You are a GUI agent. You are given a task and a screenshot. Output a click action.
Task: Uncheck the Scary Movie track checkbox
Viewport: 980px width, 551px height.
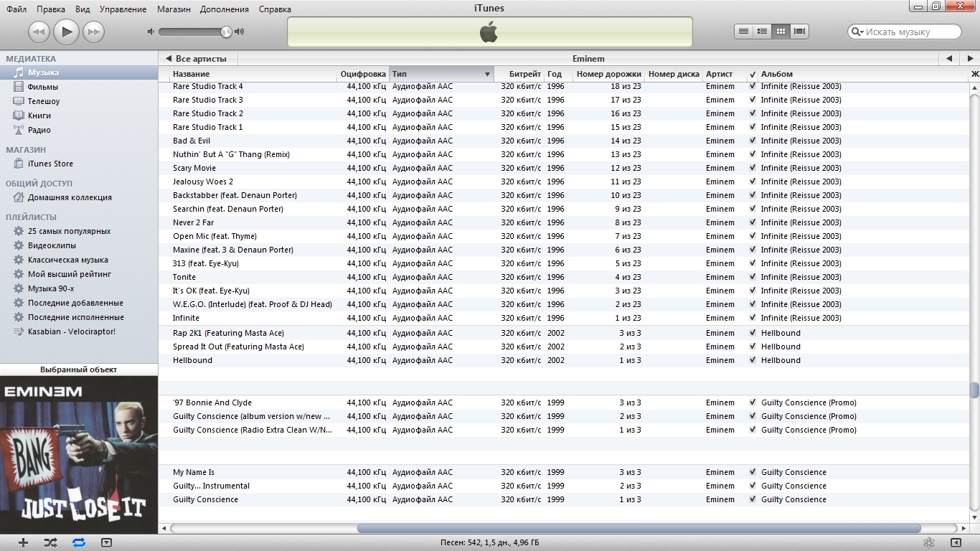pyautogui.click(x=753, y=168)
